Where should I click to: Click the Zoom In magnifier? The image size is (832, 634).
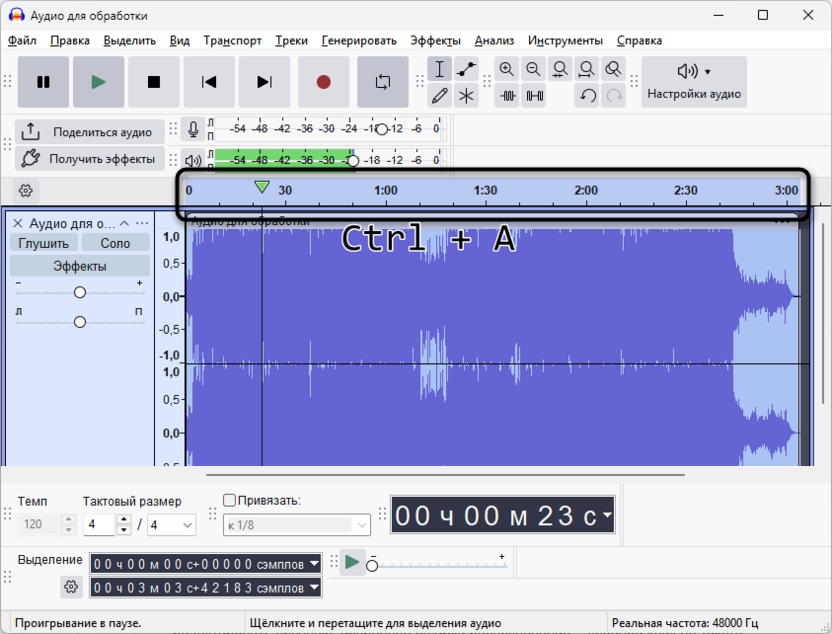507,69
